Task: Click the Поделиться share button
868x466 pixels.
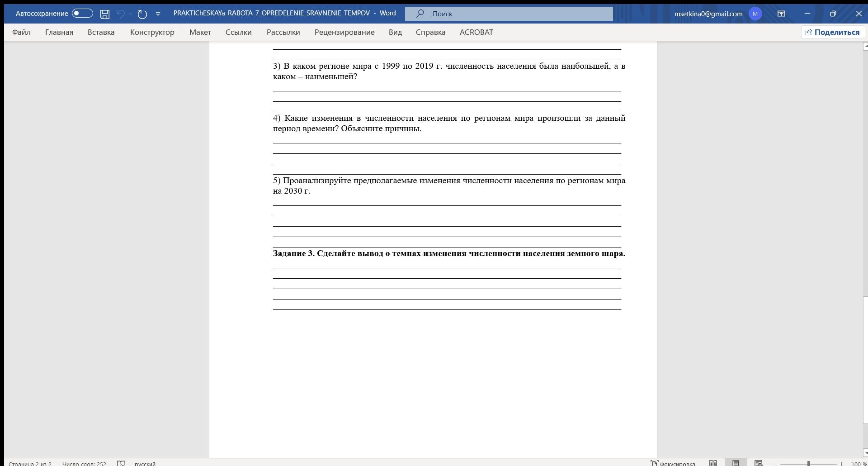Action: [833, 32]
